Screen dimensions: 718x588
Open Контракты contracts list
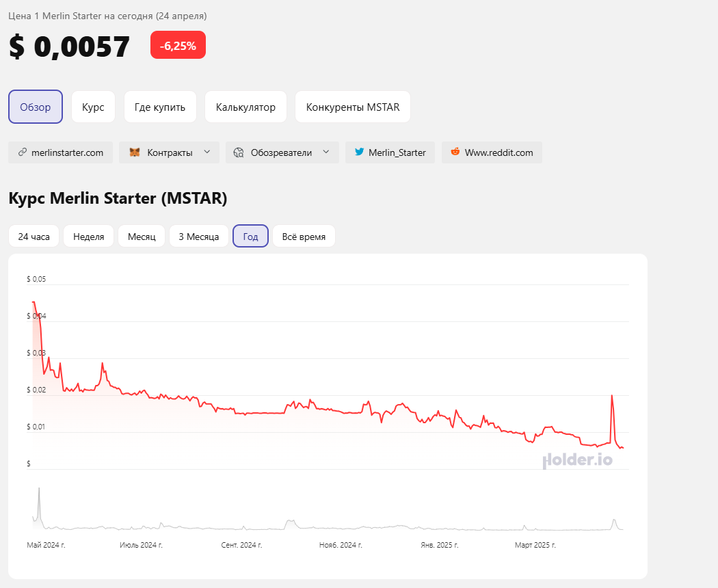(169, 152)
